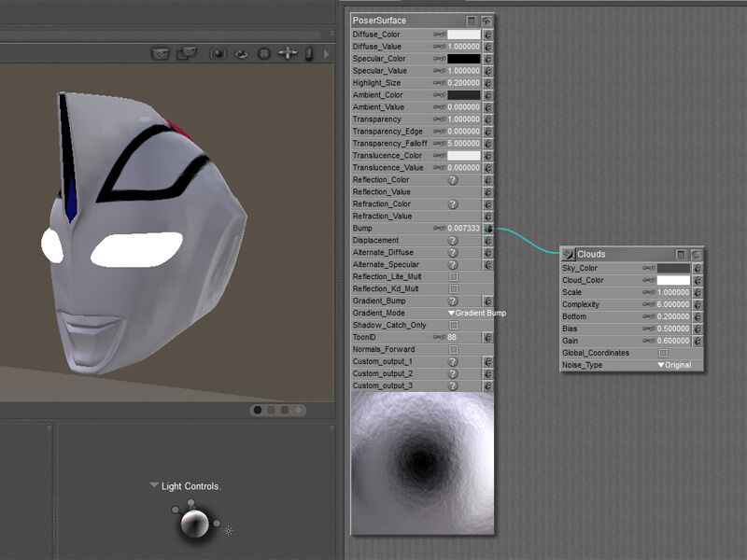Click the trackball rotate camera icon
This screenshot has height=560, width=747.
[264, 54]
